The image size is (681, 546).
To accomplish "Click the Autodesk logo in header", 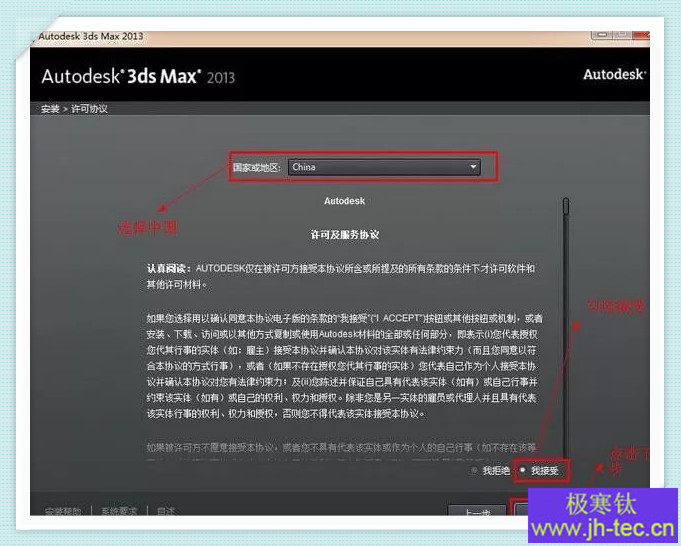I will coord(614,74).
